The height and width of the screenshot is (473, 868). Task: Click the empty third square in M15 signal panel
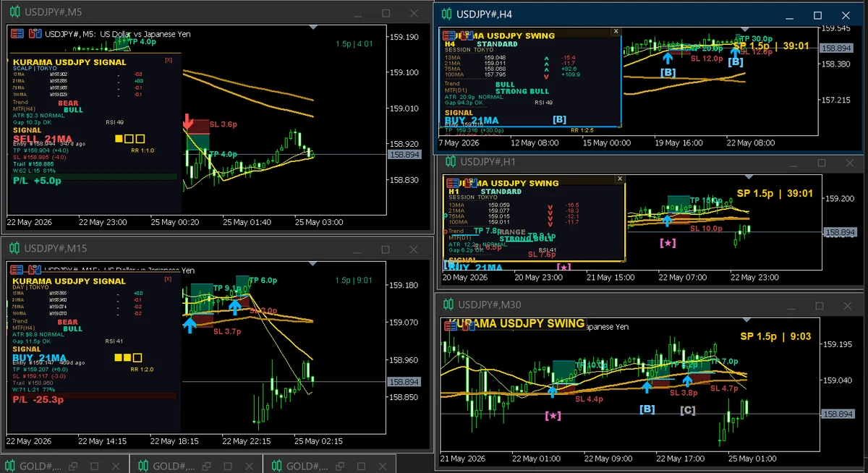point(138,357)
